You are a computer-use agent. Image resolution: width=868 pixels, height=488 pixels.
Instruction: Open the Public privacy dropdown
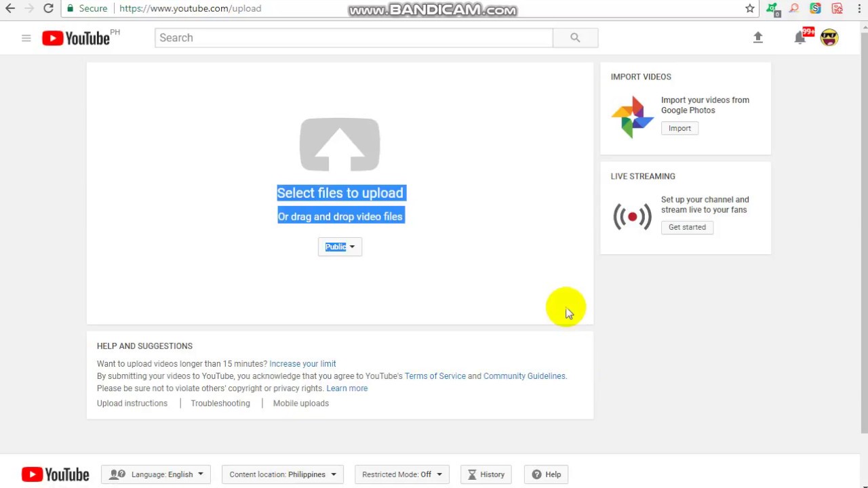[x=340, y=247]
